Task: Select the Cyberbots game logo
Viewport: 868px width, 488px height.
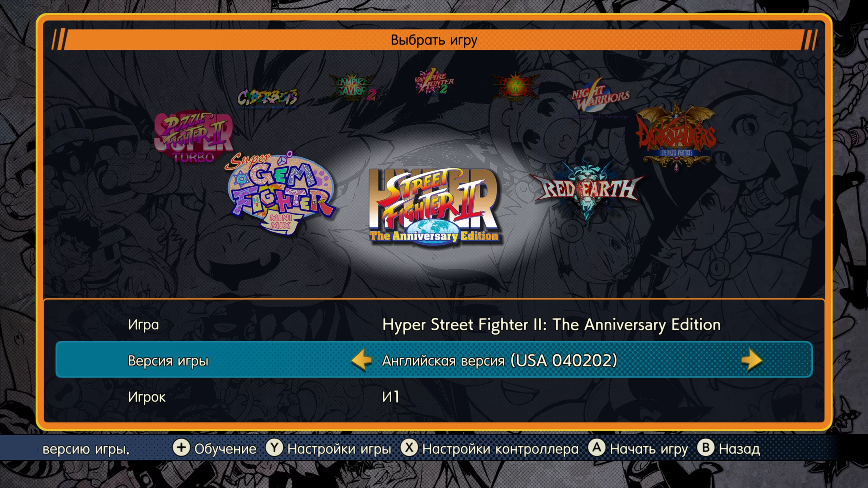Action: [268, 98]
